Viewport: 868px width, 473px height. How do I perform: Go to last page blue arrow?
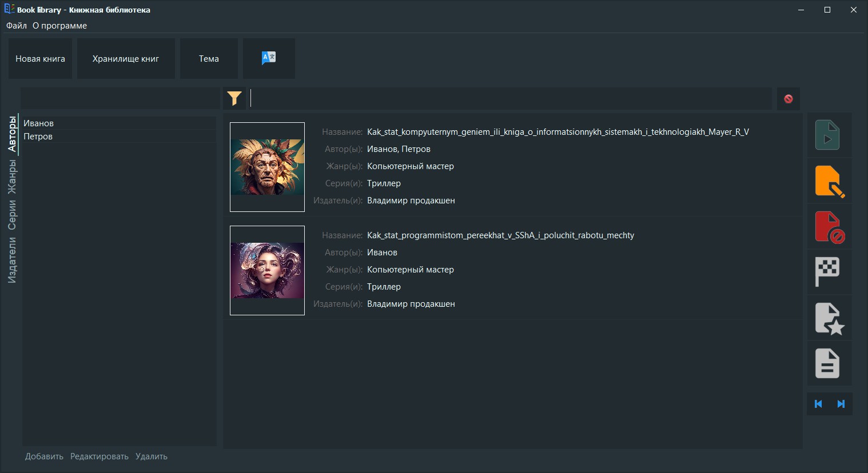841,404
